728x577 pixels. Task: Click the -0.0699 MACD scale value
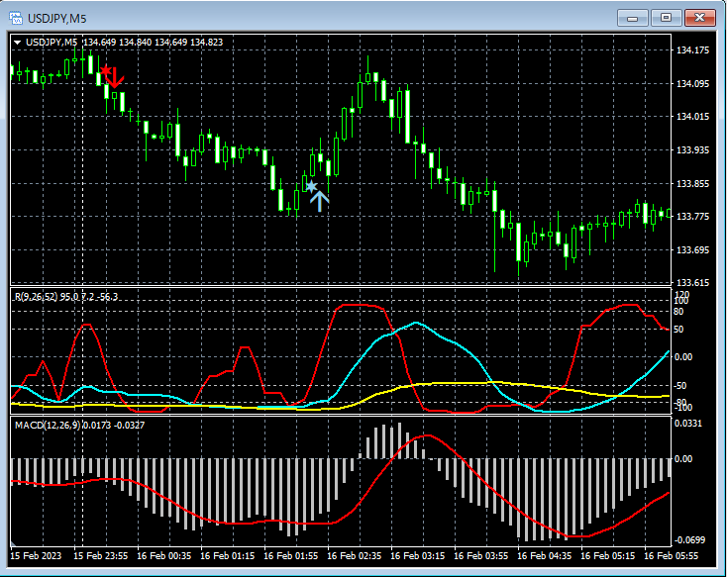coord(689,540)
